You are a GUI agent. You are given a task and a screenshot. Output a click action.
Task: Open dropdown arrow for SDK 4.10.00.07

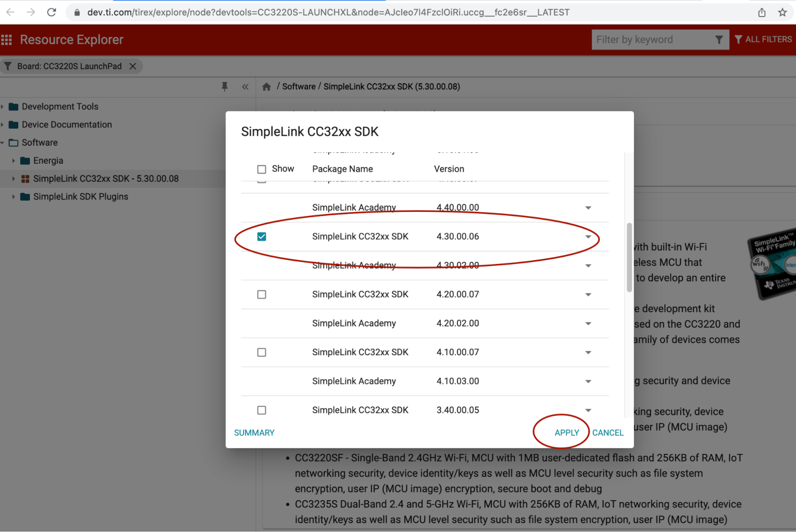588,352
